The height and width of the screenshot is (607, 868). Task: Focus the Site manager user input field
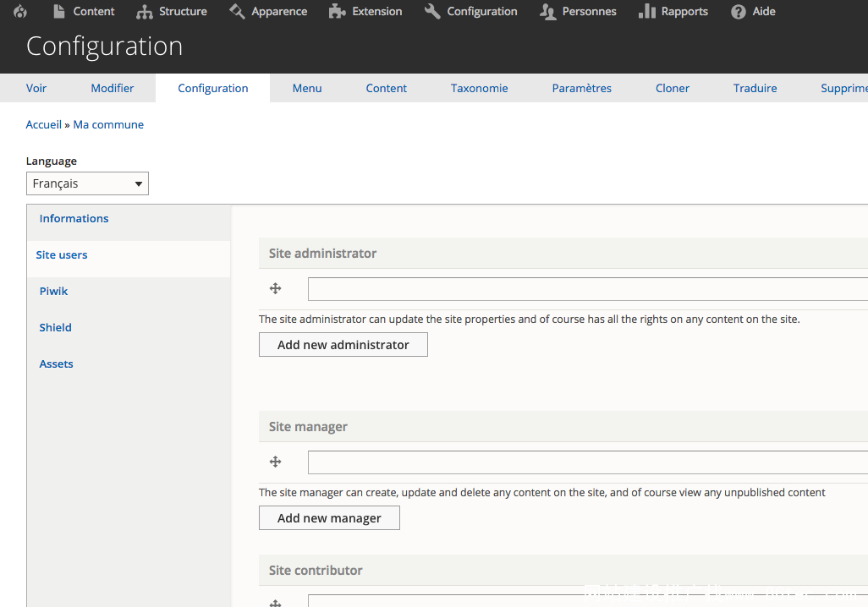coord(588,462)
